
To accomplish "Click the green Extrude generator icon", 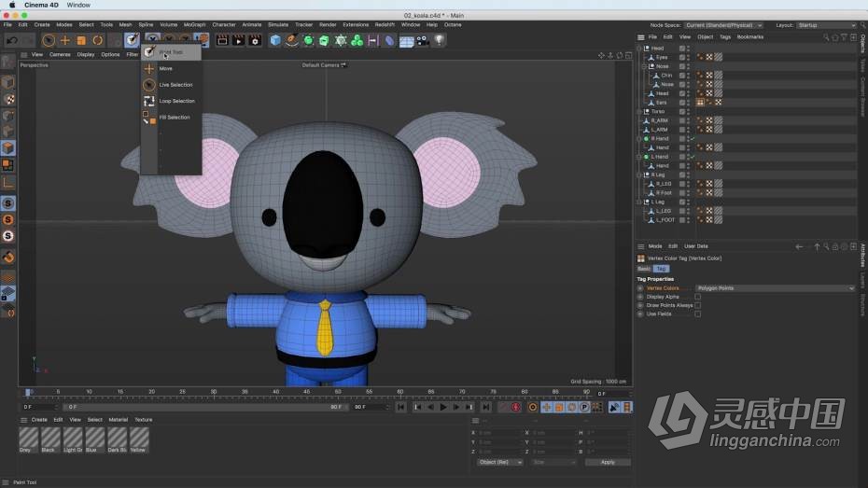I will click(325, 40).
